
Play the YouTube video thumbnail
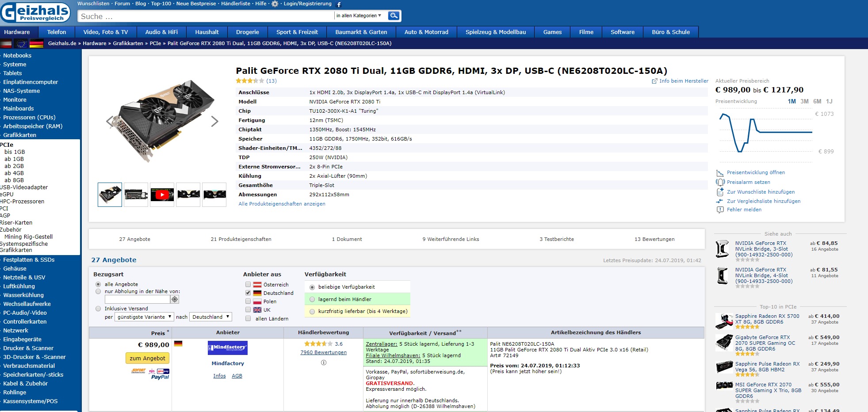click(x=162, y=195)
